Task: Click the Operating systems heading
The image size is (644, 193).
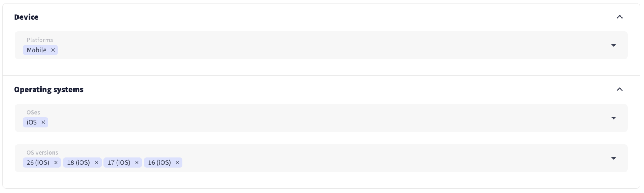Action: (x=49, y=90)
